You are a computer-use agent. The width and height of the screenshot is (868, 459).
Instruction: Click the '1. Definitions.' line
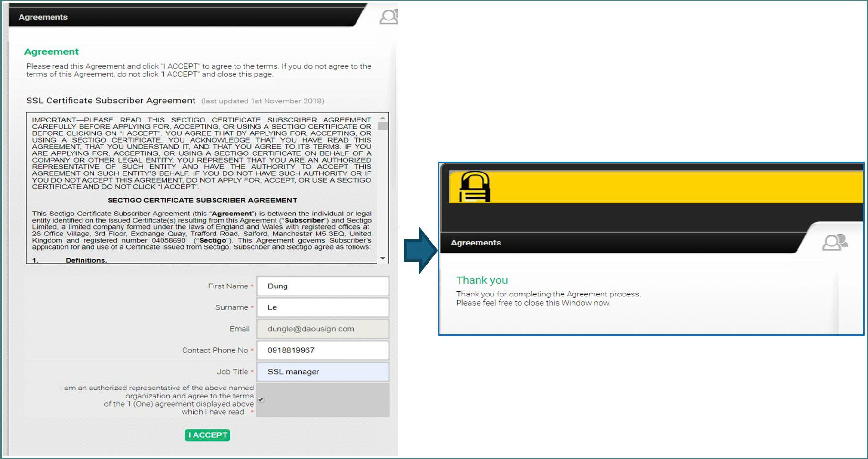[x=70, y=260]
